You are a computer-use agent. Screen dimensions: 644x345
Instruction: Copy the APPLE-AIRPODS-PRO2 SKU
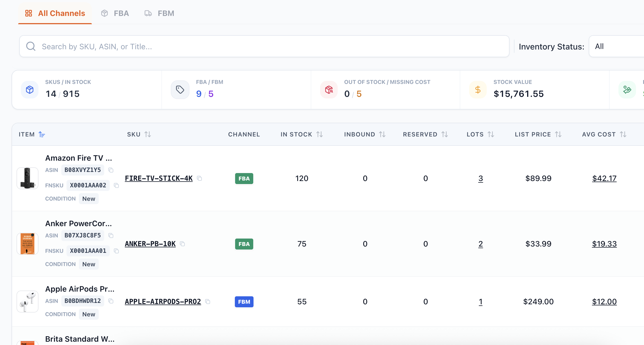click(x=208, y=302)
